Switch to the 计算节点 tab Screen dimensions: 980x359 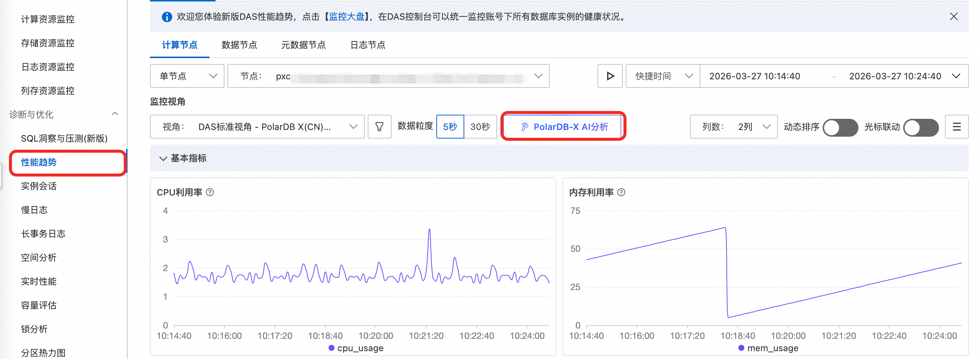tap(180, 45)
